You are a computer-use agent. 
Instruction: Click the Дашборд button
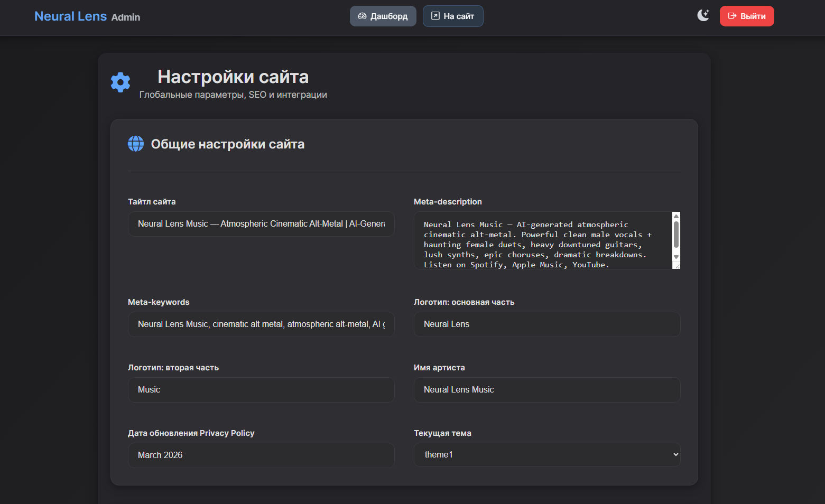[x=383, y=16]
